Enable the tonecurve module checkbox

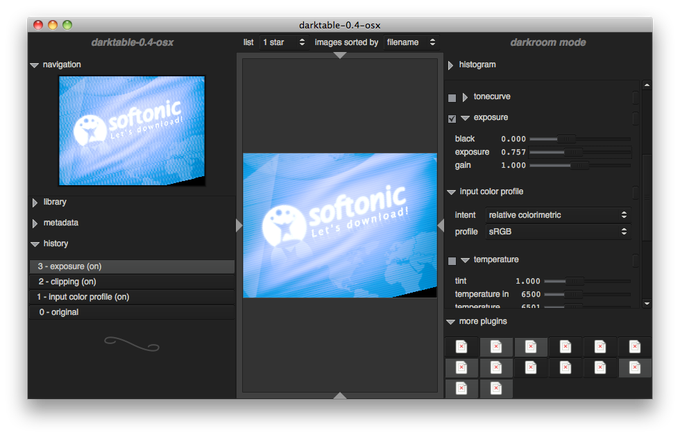pos(452,98)
